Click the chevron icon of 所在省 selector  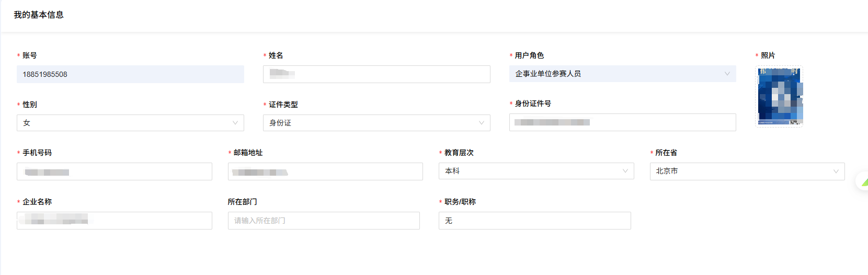836,171
